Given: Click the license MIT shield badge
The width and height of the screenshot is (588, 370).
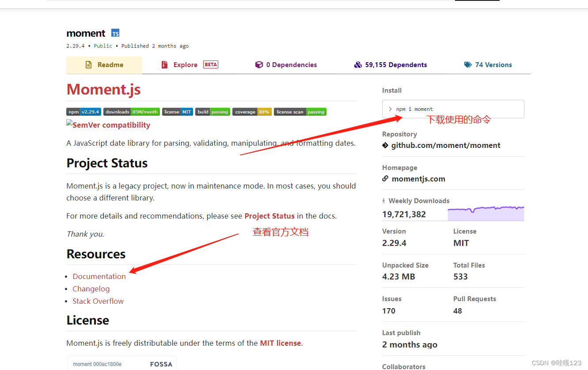Looking at the screenshot, I should (x=177, y=112).
